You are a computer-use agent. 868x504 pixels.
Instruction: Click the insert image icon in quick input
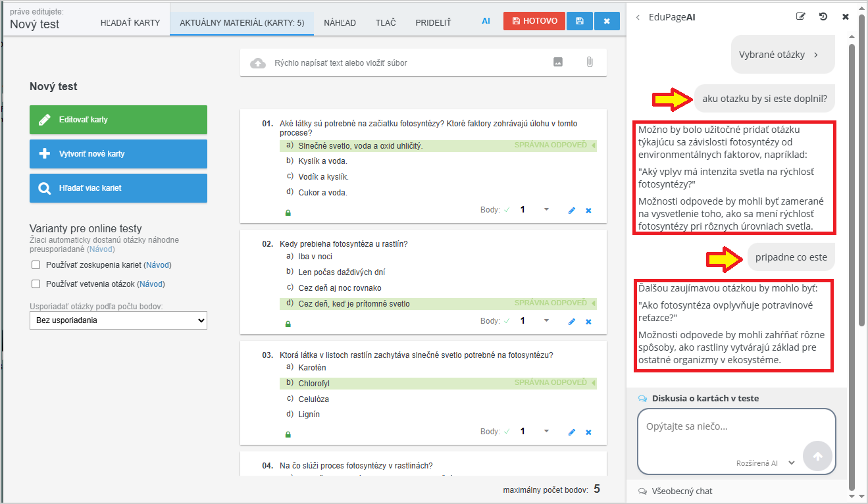(558, 63)
